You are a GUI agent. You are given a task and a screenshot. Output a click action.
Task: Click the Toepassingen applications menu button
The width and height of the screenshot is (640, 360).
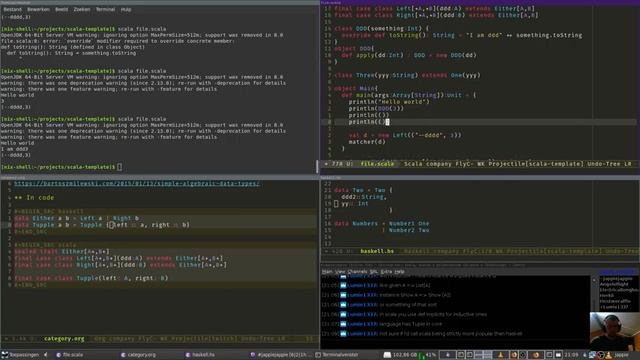(20, 355)
